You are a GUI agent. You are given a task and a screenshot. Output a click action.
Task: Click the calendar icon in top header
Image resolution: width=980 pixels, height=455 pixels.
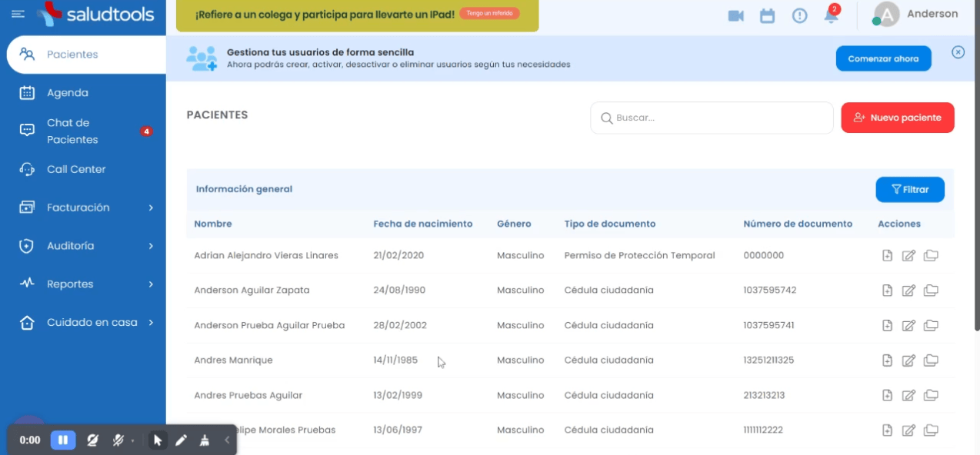767,15
